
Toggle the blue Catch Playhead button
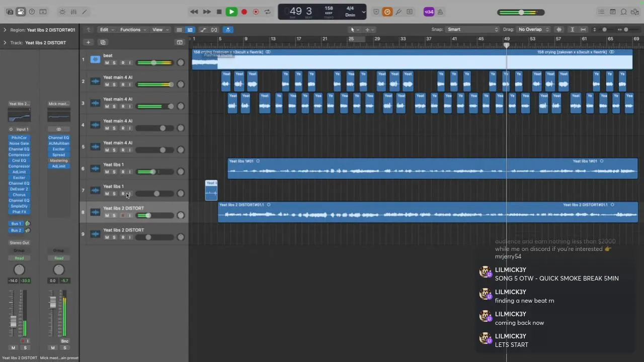tap(228, 30)
